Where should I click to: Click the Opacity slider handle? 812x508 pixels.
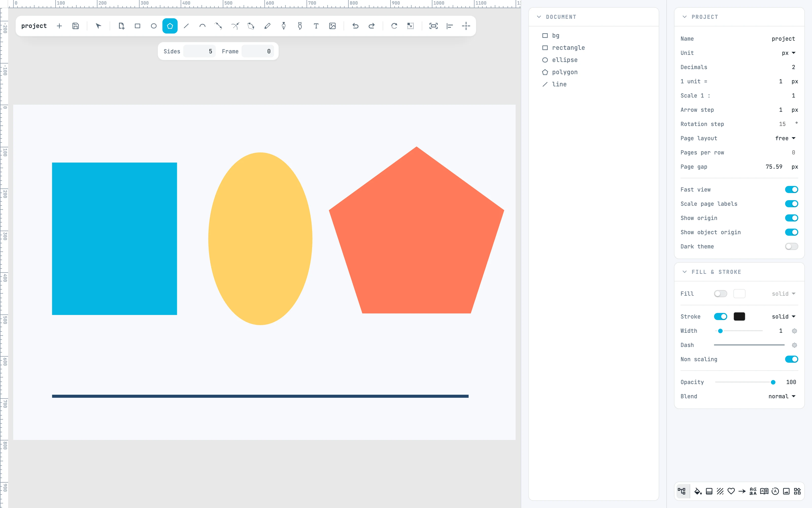pyautogui.click(x=773, y=382)
